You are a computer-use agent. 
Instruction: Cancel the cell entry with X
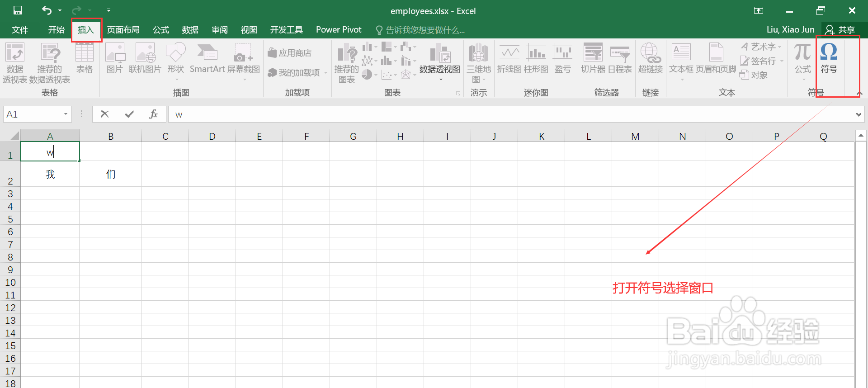104,114
